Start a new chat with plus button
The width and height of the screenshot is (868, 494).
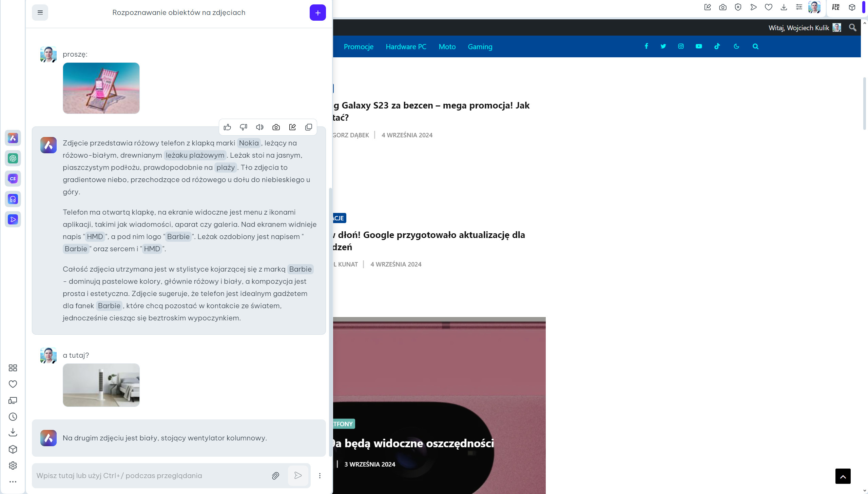pos(317,13)
